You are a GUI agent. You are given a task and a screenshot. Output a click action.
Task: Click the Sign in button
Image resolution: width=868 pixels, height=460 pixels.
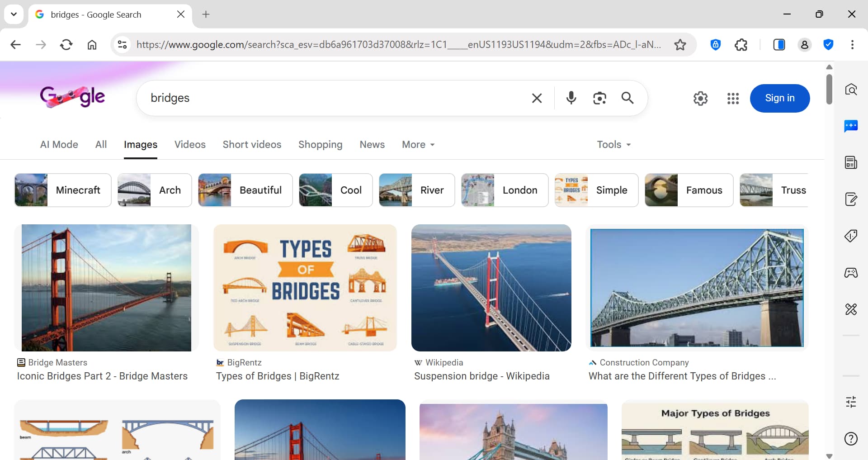coord(779,98)
